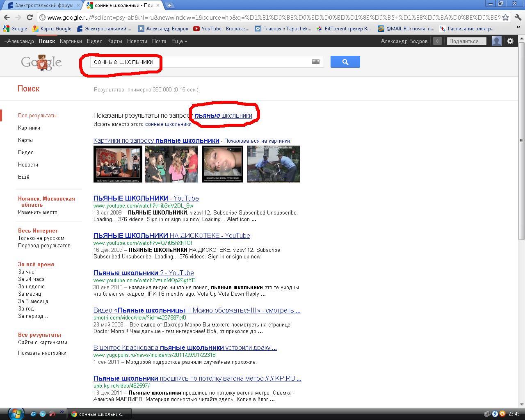
Task: Click the Chrome forward arrow button
Action: coord(18,17)
